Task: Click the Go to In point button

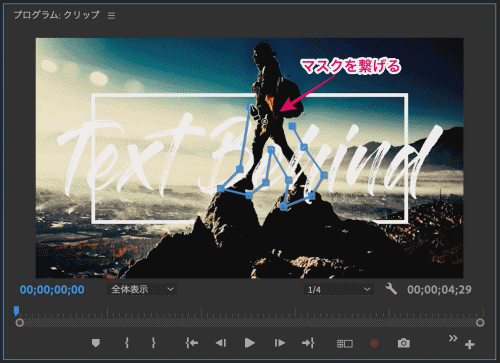Action: 192,343
